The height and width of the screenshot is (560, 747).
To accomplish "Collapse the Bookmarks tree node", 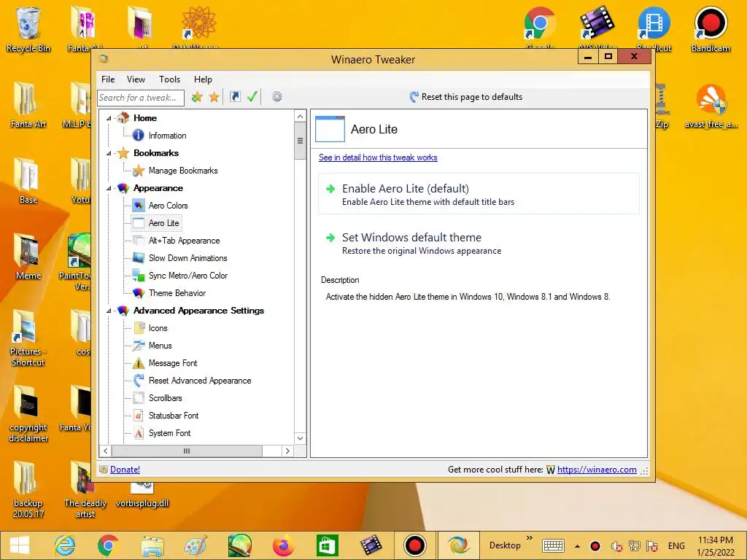I will pos(109,153).
